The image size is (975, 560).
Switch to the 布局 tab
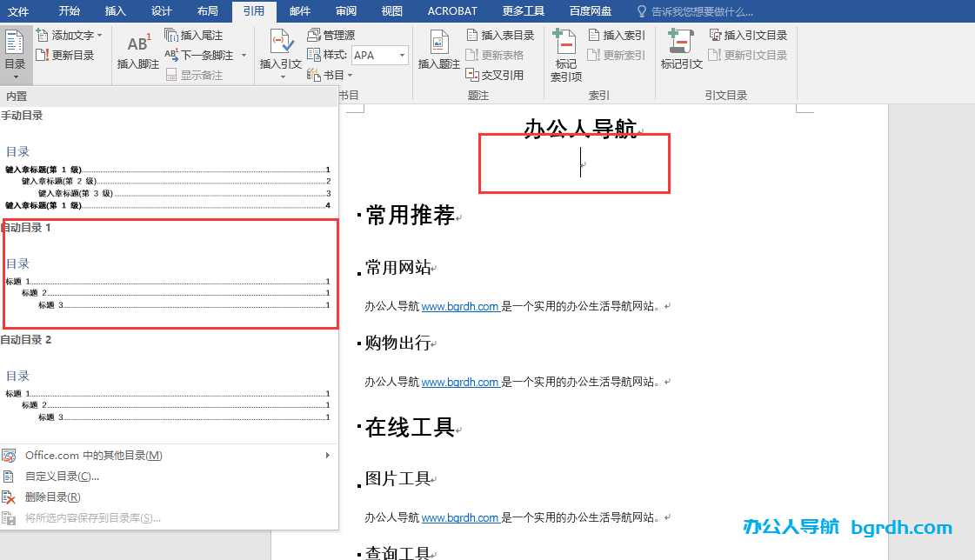point(207,11)
